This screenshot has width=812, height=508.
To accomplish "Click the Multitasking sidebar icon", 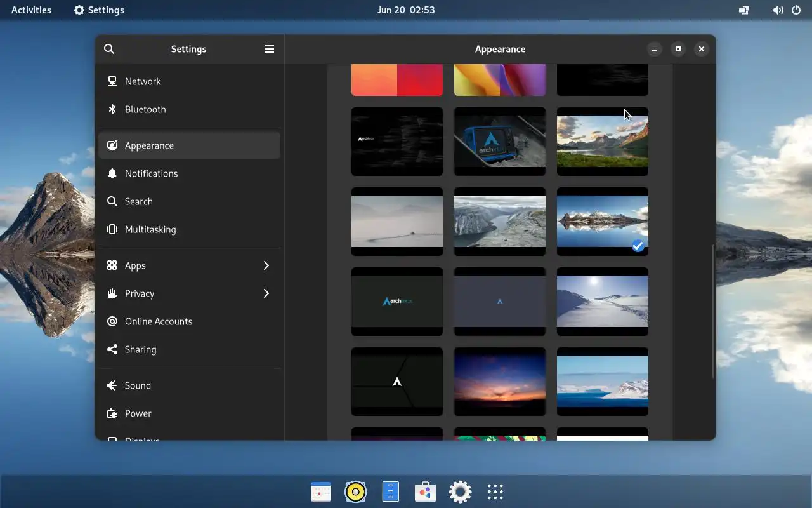I will [x=112, y=229].
